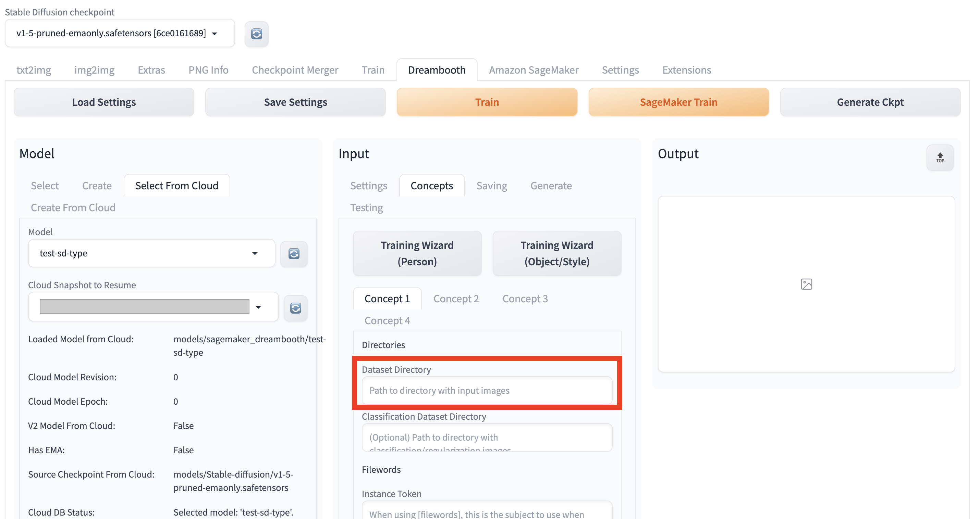Click the Dataset Directory input field
Viewport: 980px width, 519px height.
tap(487, 391)
